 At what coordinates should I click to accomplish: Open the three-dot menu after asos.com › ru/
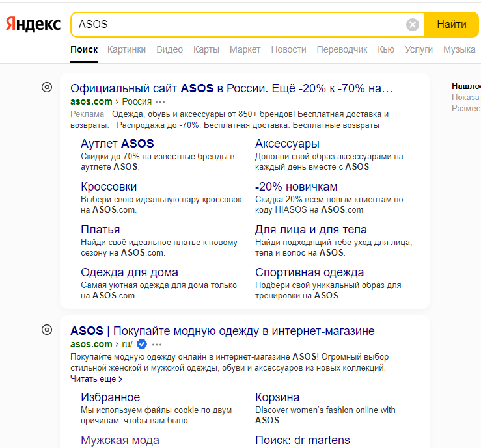click(x=156, y=345)
